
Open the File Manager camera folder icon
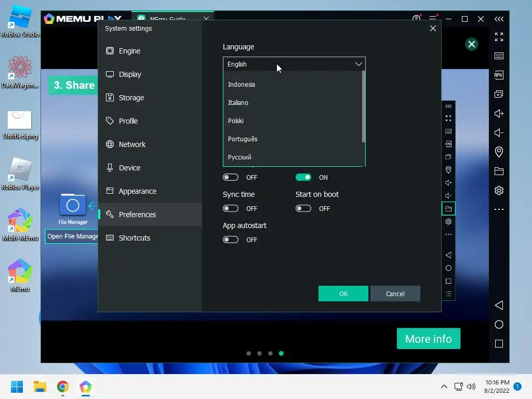tap(73, 205)
